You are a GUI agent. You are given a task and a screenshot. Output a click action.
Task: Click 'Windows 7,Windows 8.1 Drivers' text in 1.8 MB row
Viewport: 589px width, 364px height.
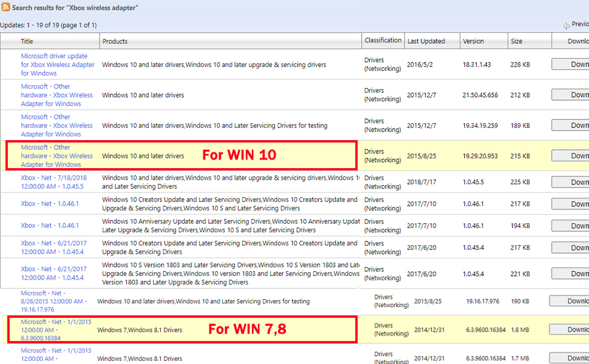click(140, 330)
